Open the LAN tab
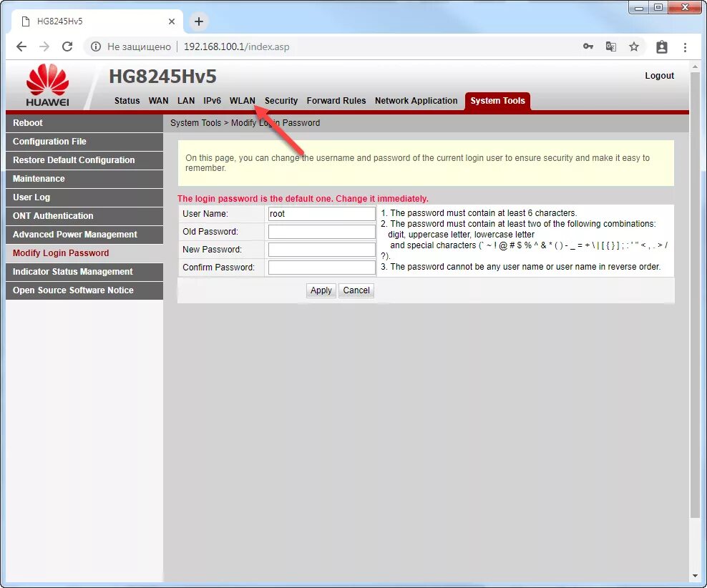Screen dimensions: 707x588 click(186, 100)
